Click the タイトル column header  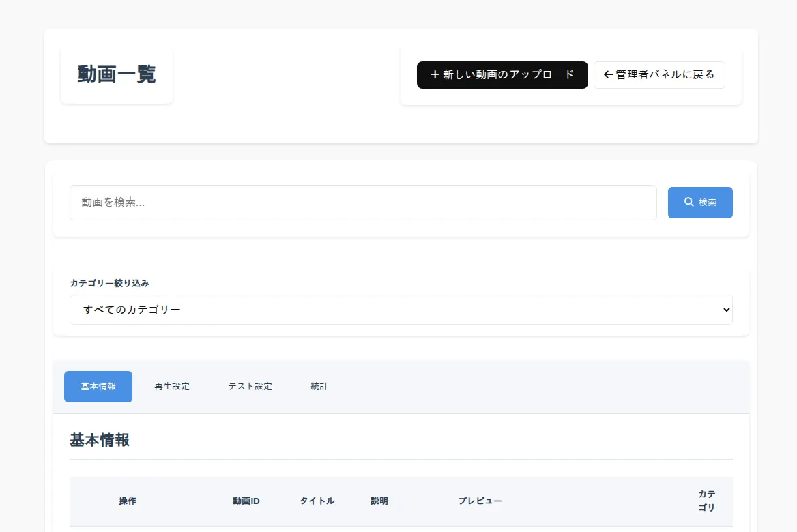pos(317,501)
